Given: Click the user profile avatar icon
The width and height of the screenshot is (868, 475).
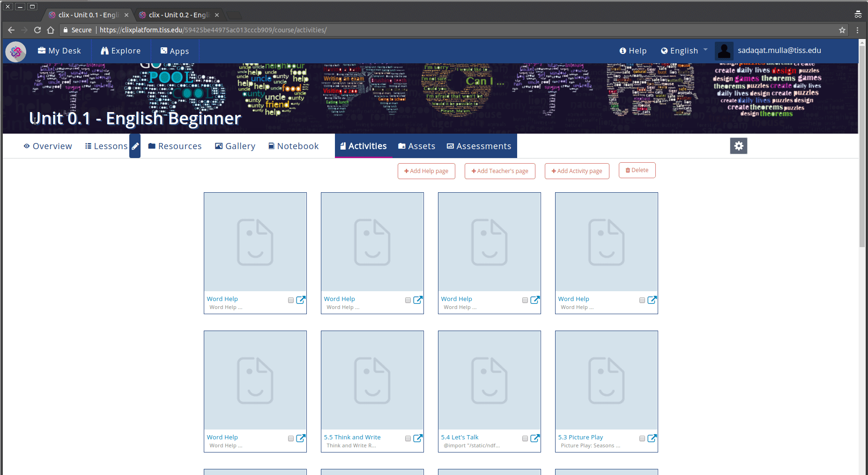Looking at the screenshot, I should coord(724,51).
